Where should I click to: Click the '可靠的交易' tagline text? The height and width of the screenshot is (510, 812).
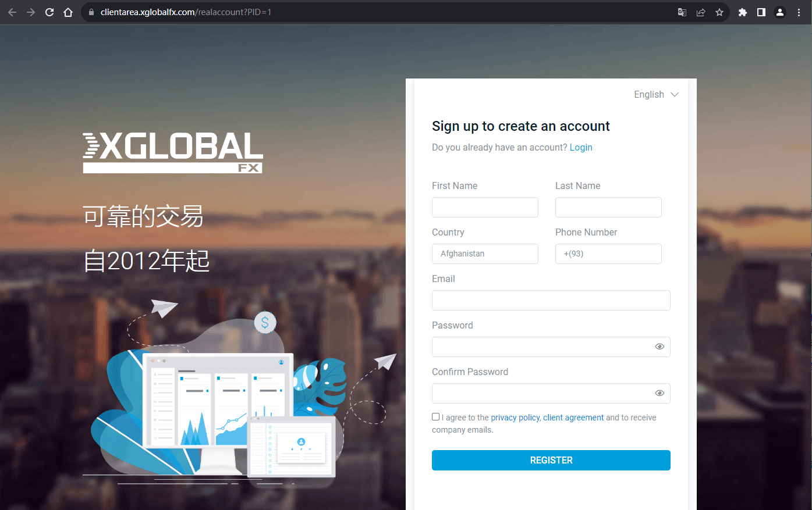(x=143, y=216)
